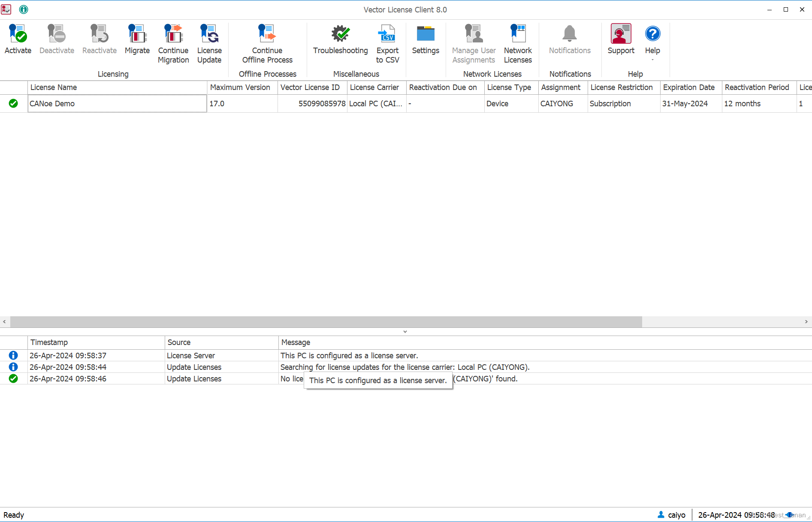Sort by License Carrier column header

[x=377, y=87]
